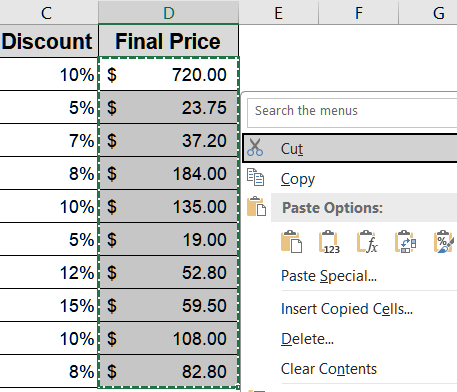The width and height of the screenshot is (457, 392).
Task: Click the Discount header cell
Action: [x=49, y=41]
